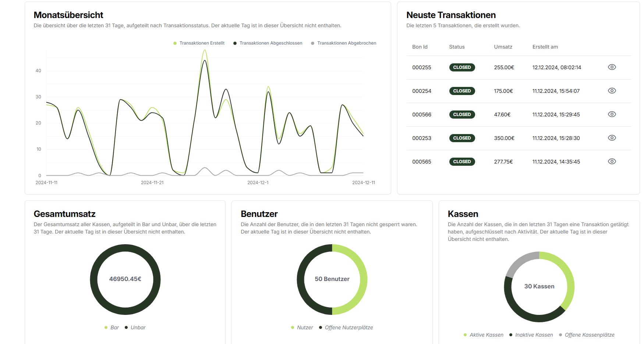Screen dimensions: 644x344
Task: Open eye icon for Bon 000254
Action: click(612, 91)
